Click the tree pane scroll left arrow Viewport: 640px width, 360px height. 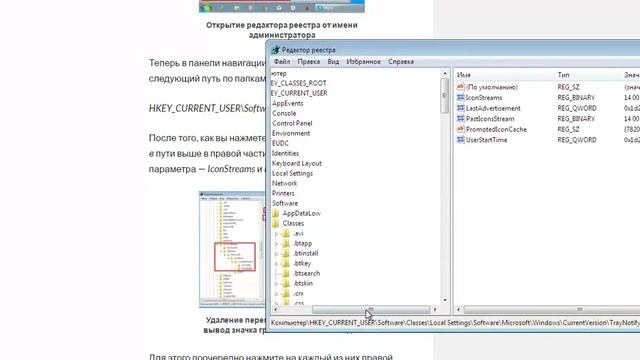click(x=276, y=309)
